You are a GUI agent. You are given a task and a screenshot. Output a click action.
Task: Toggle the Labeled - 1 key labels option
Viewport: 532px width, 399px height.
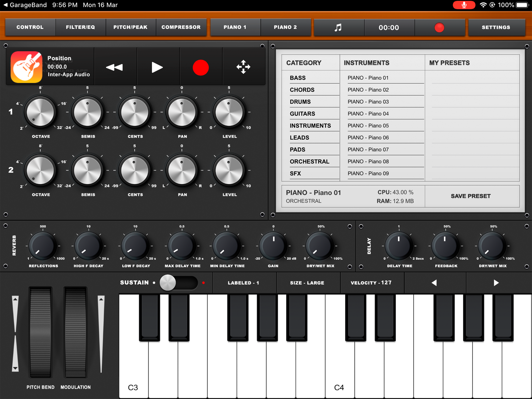click(x=243, y=283)
